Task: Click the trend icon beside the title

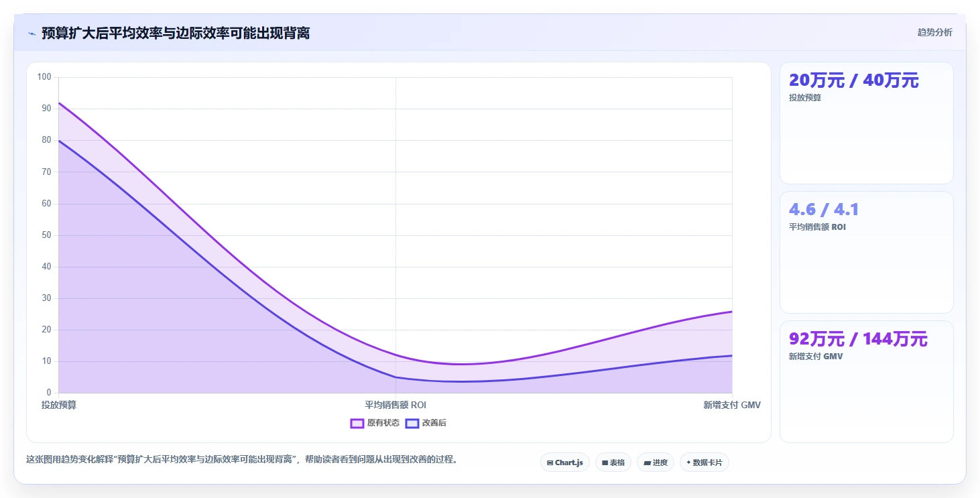Action: [x=32, y=34]
